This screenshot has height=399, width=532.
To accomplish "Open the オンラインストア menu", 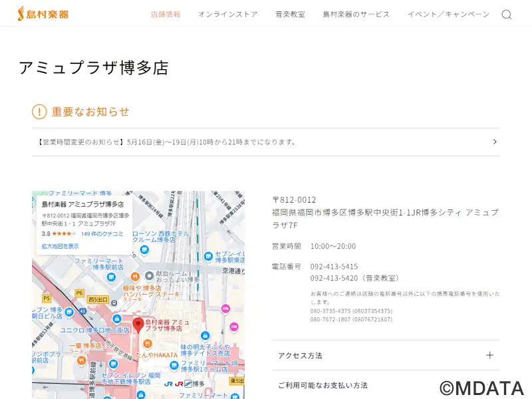I will (x=228, y=14).
